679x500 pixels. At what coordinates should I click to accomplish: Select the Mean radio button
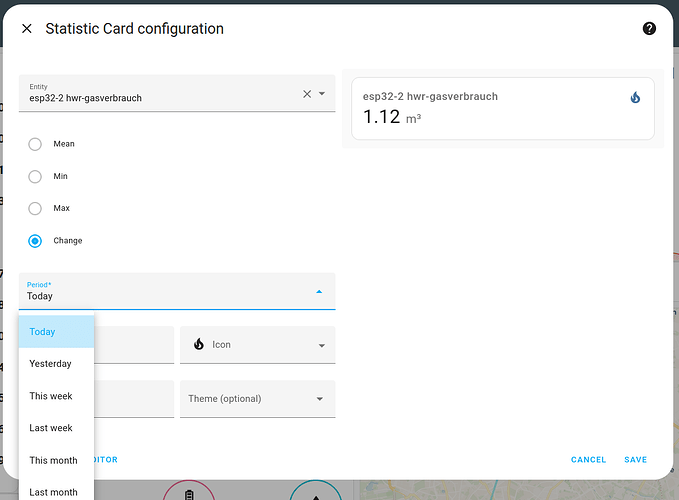point(35,144)
